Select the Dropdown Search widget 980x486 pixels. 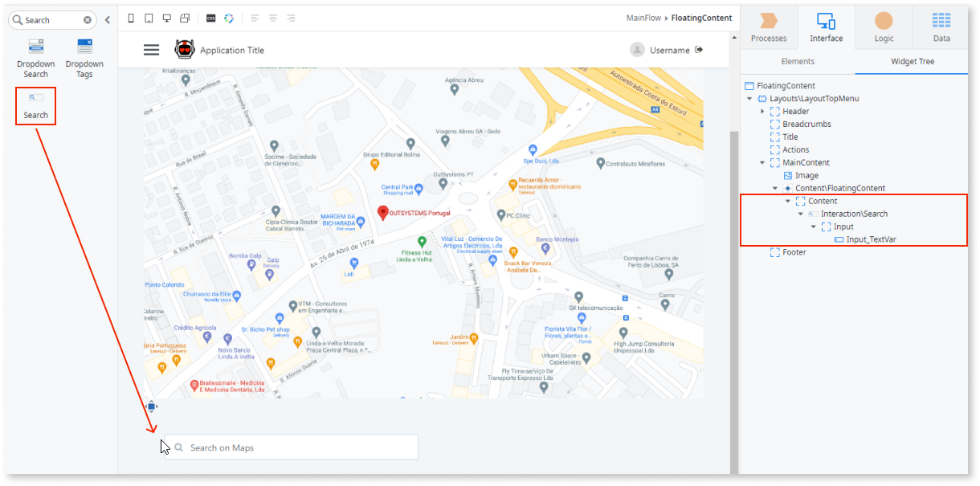35,57
